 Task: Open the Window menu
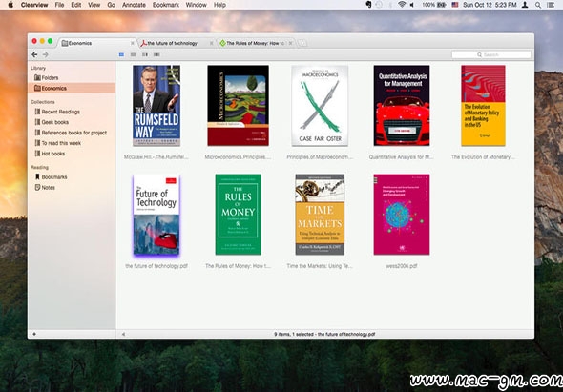tap(196, 5)
